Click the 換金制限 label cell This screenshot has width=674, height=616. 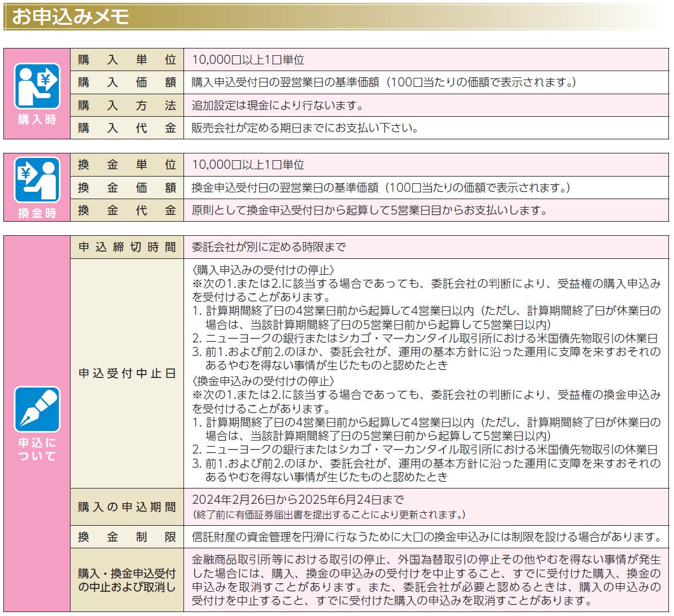[x=127, y=537]
